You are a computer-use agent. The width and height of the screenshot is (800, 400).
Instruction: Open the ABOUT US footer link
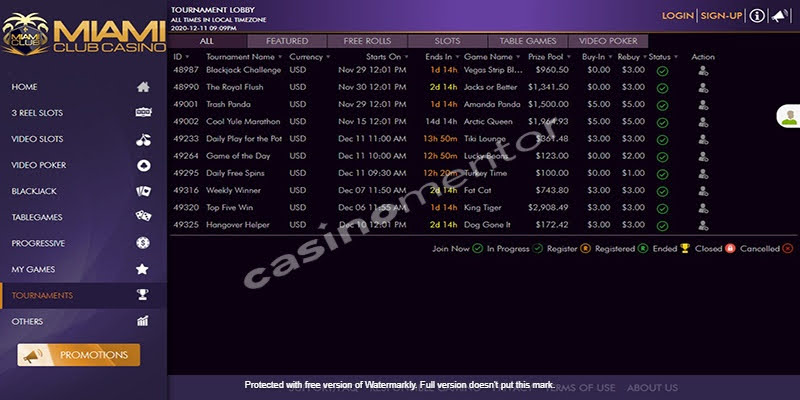652,388
